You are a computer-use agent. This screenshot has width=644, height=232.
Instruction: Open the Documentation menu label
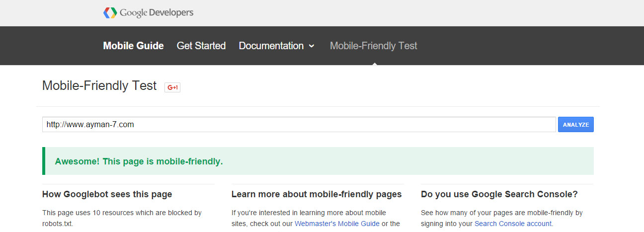tap(271, 46)
